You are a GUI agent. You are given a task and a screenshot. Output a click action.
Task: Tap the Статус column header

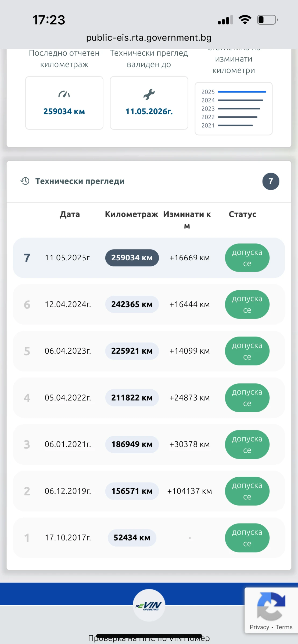point(242,214)
